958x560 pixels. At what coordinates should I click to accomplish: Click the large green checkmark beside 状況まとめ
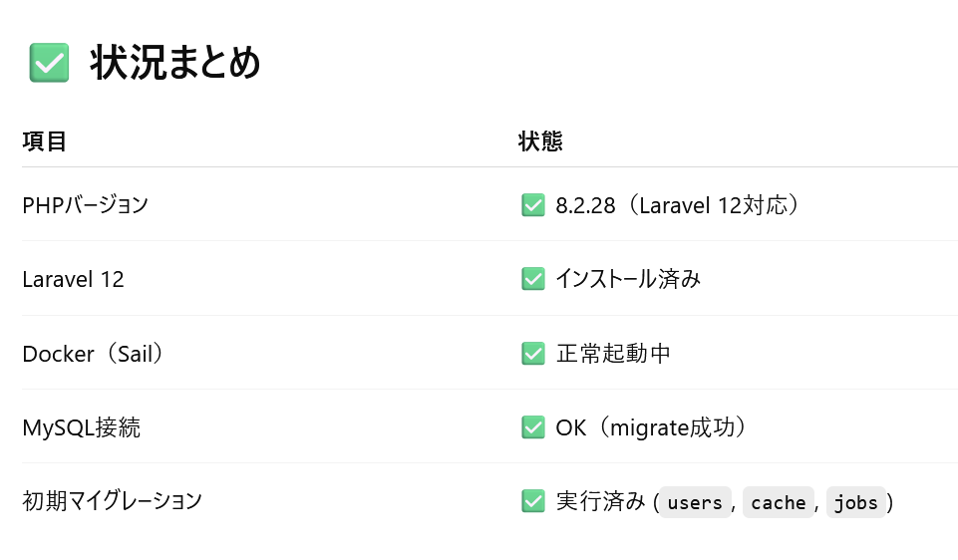[x=49, y=63]
